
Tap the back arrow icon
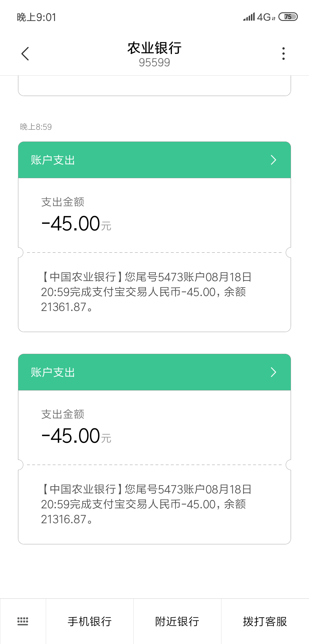pyautogui.click(x=25, y=54)
